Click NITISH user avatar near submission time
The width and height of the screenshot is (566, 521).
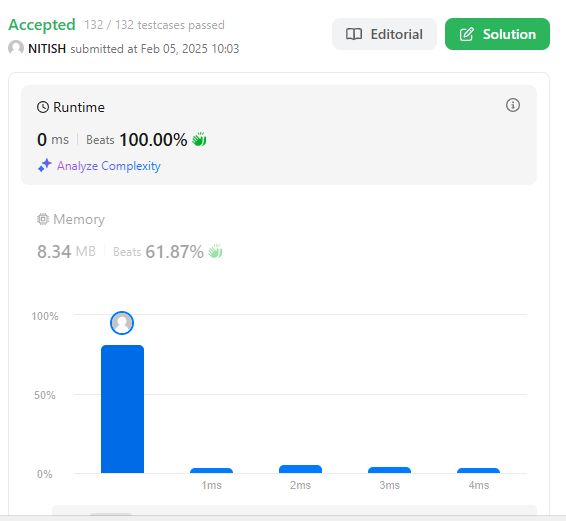(16, 48)
